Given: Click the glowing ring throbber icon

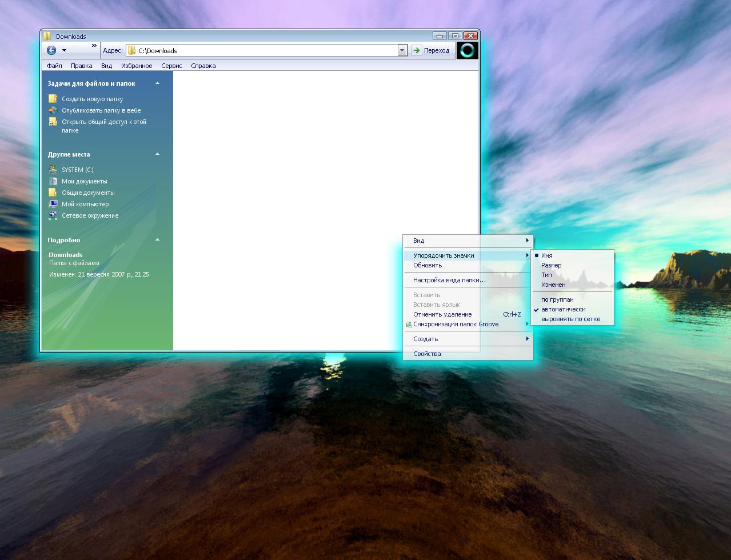Looking at the screenshot, I should click(x=468, y=50).
